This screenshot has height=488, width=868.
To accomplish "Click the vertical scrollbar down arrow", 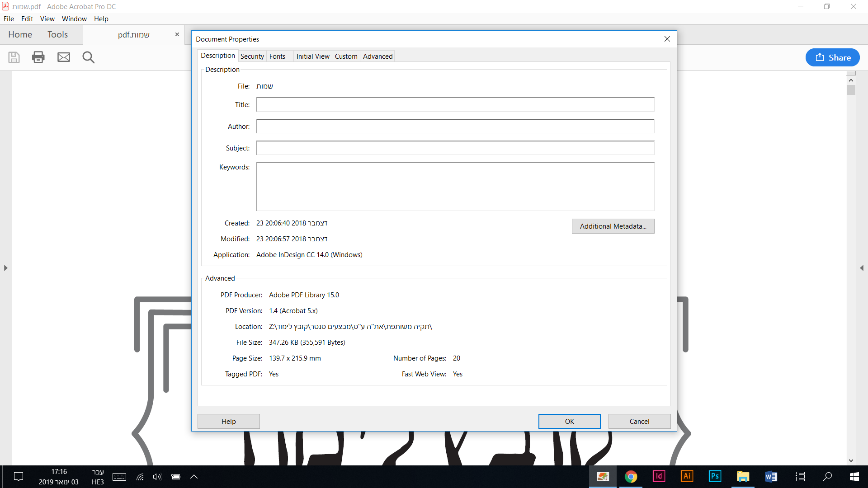I will click(851, 460).
